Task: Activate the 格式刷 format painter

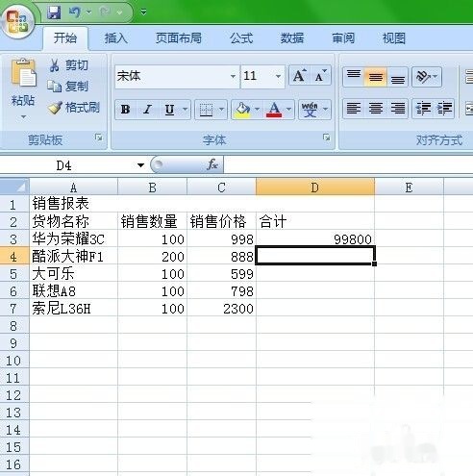Action: point(74,108)
